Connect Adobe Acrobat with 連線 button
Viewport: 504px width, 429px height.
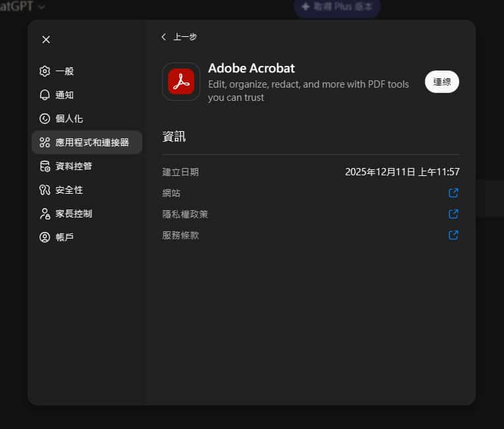pyautogui.click(x=442, y=82)
